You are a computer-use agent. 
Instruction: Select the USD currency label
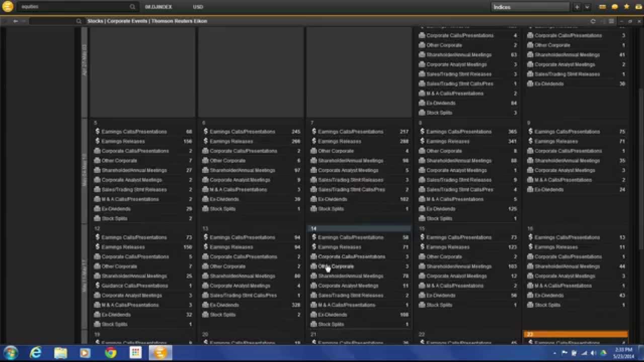click(198, 7)
